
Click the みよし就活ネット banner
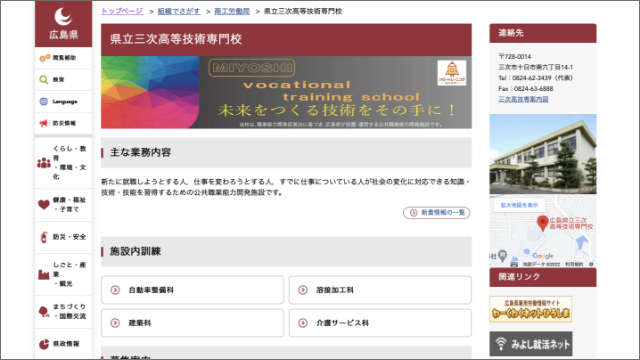[x=531, y=344]
